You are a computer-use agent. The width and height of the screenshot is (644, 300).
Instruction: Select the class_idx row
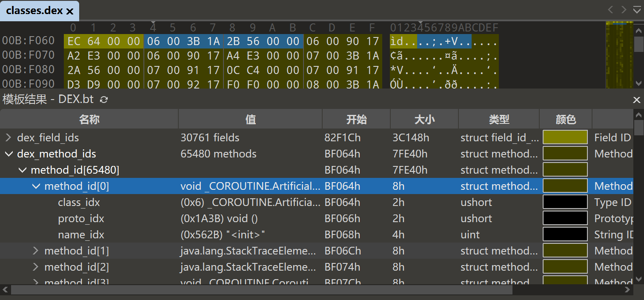pyautogui.click(x=79, y=203)
